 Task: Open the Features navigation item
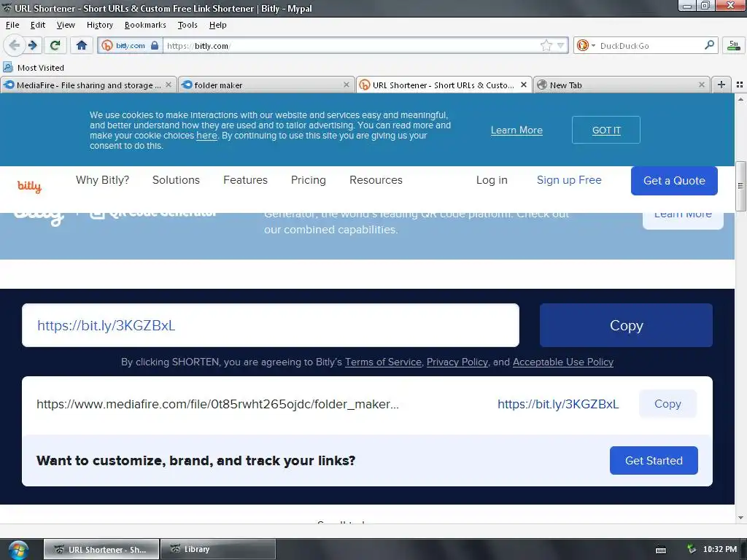[x=245, y=180]
